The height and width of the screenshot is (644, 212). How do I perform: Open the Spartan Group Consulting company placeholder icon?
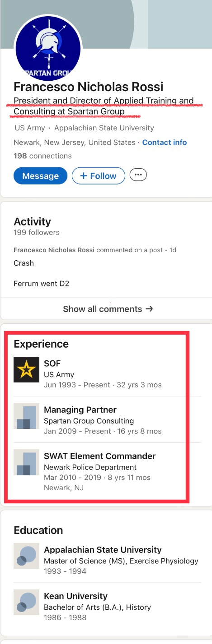pyautogui.click(x=26, y=416)
